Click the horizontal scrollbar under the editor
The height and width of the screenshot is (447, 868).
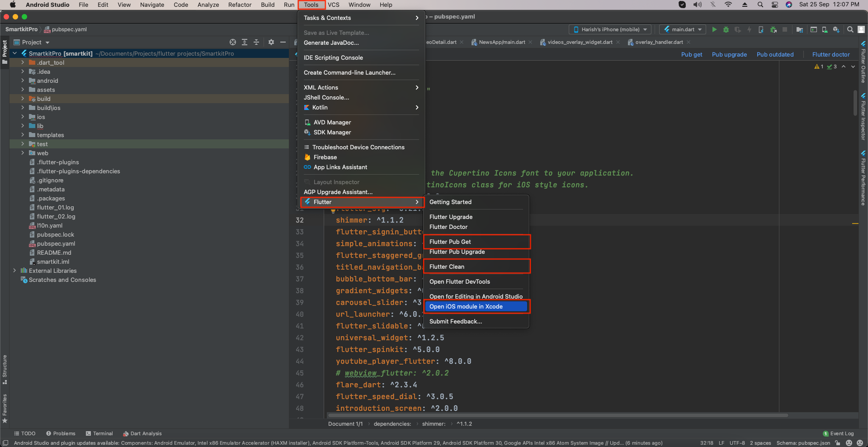(x=558, y=415)
